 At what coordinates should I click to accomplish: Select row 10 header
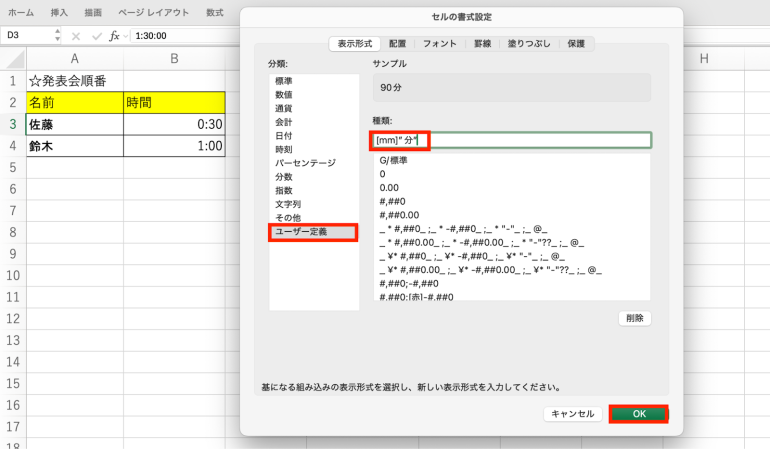(13, 276)
